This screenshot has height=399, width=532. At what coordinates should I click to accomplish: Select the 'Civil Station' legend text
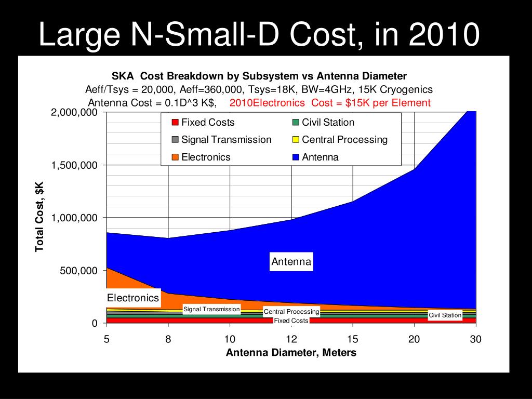(328, 122)
